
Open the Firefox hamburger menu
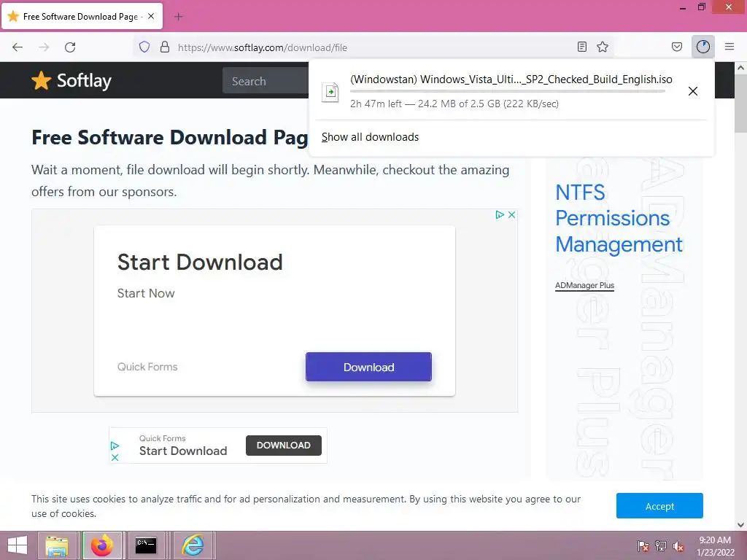pyautogui.click(x=729, y=47)
